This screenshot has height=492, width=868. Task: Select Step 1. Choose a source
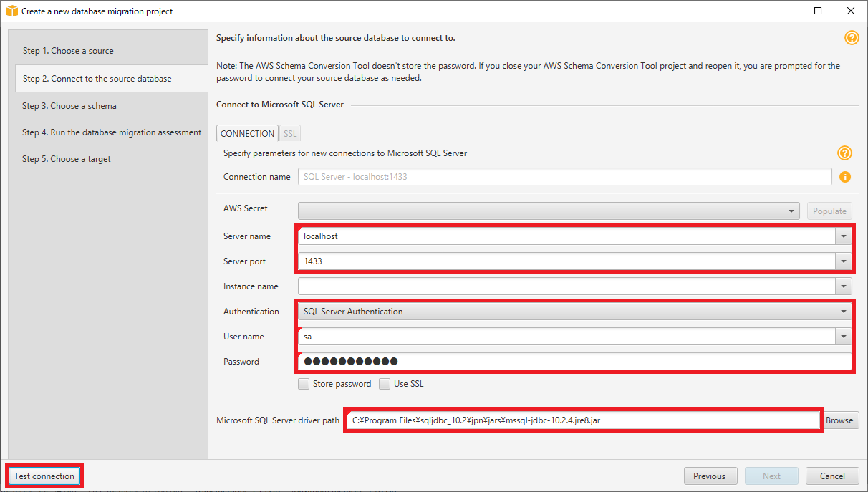coord(68,51)
